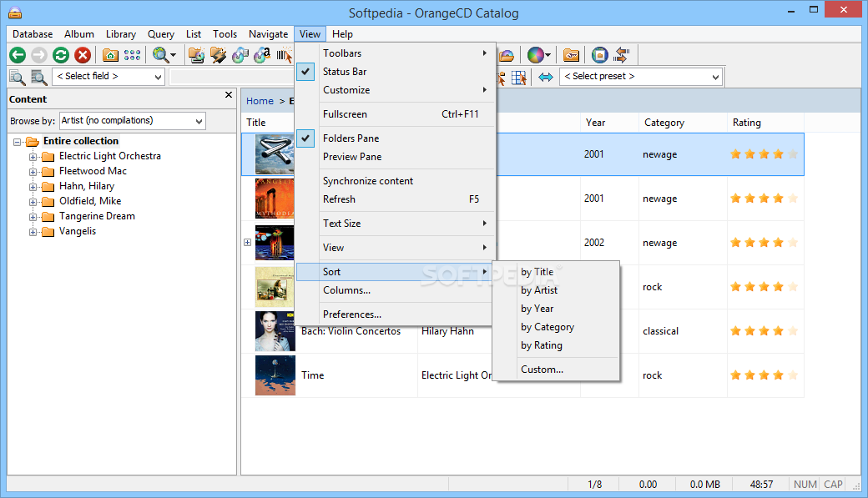Viewport: 868px width, 498px height.
Task: Open the Select preset dropdown
Action: coord(640,77)
